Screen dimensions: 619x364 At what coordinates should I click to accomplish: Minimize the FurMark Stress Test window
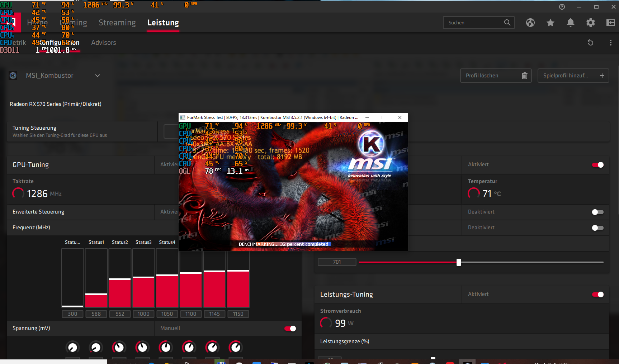coord(367,118)
